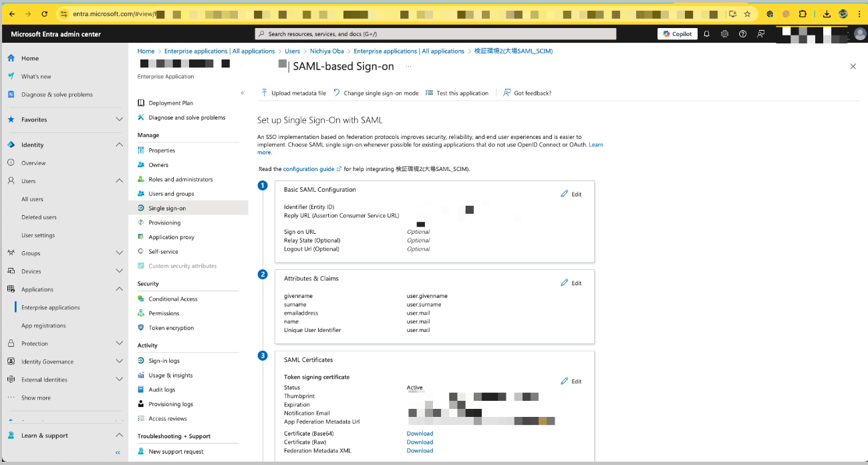Download the Certificate (Base64)
The height and width of the screenshot is (465, 868).
(x=420, y=434)
